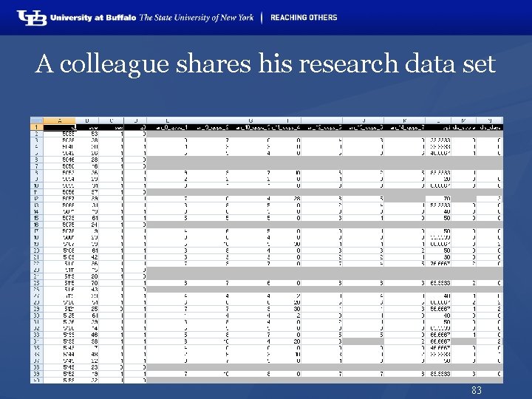Select the row 1 header in the spreadsheet
The image size is (532, 399).
click(x=37, y=127)
